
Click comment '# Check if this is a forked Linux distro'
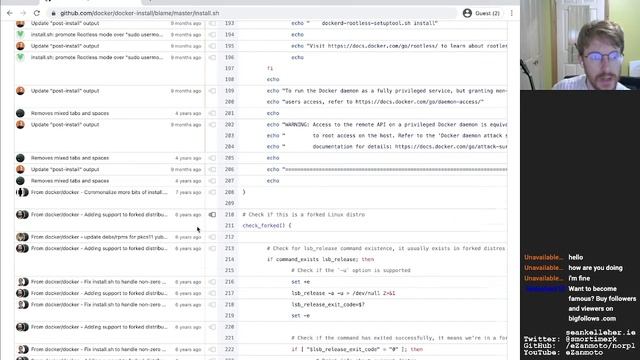(304, 215)
